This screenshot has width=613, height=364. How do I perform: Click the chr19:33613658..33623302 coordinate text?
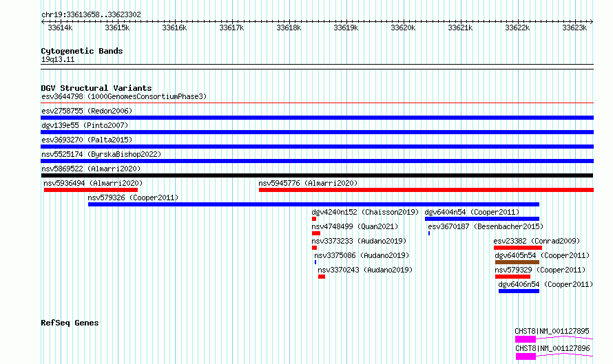coord(91,15)
